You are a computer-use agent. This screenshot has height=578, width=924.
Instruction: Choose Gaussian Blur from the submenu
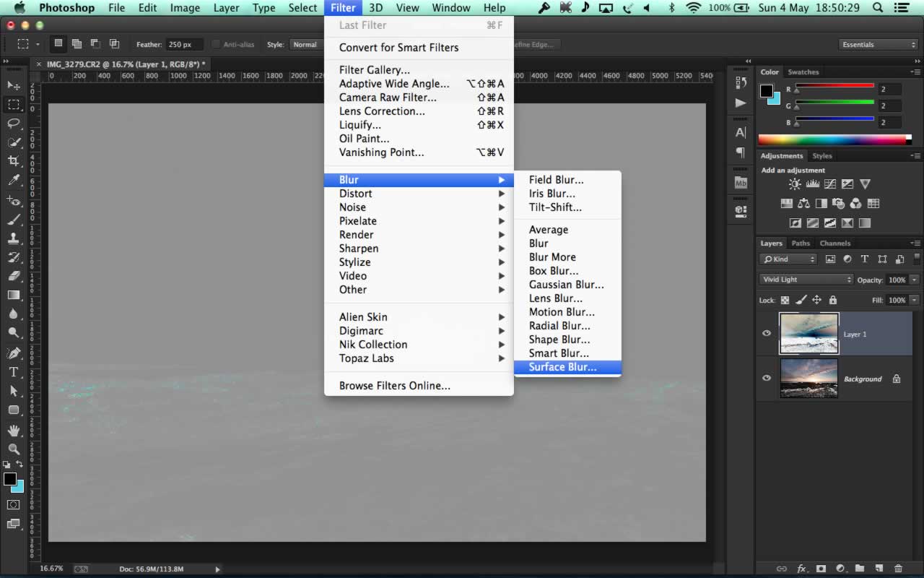click(567, 285)
